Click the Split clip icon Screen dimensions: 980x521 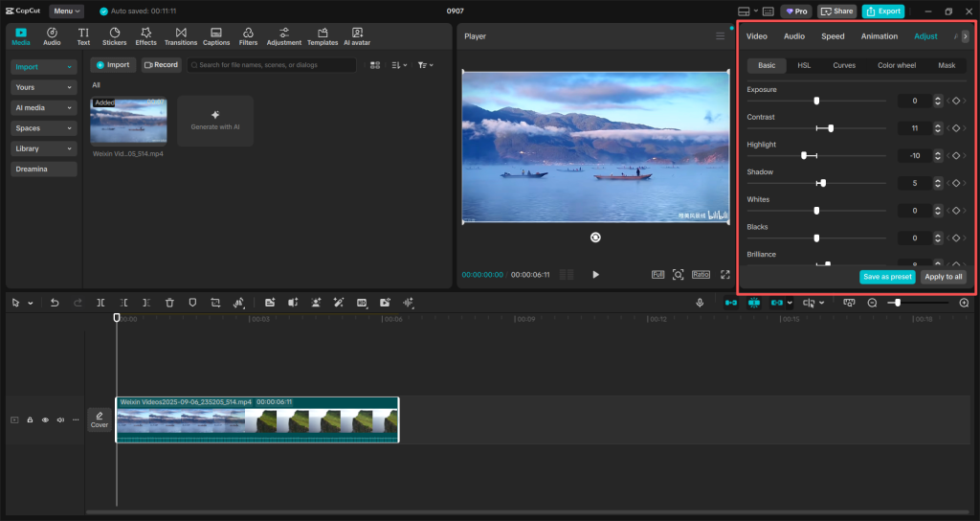100,303
